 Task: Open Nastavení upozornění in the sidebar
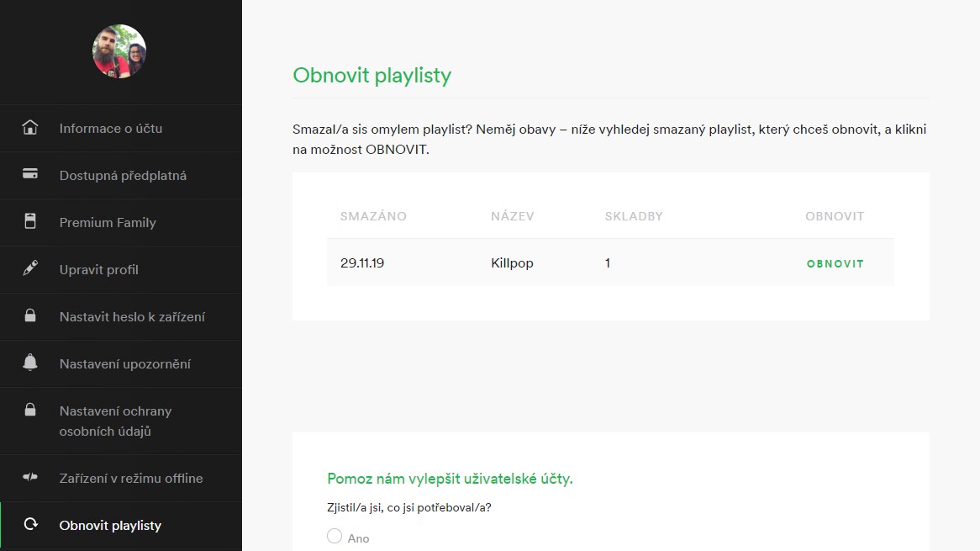click(x=121, y=364)
